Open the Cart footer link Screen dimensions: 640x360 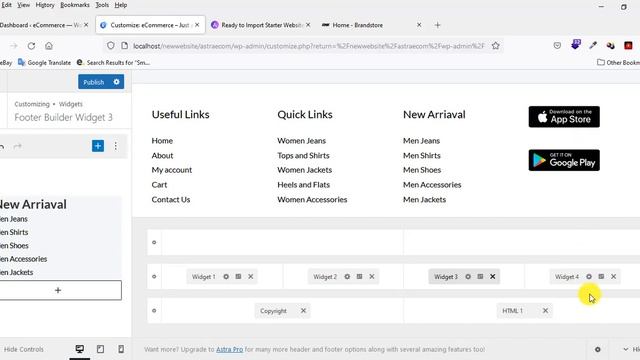[159, 185]
